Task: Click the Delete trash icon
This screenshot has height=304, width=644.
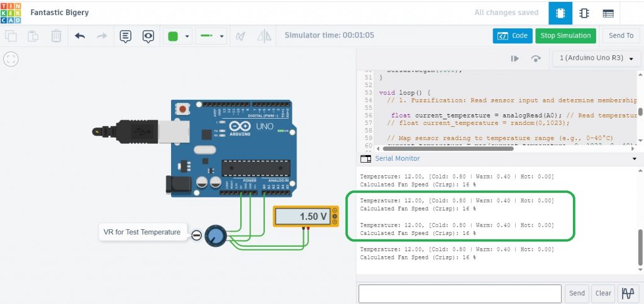Action: point(56,36)
